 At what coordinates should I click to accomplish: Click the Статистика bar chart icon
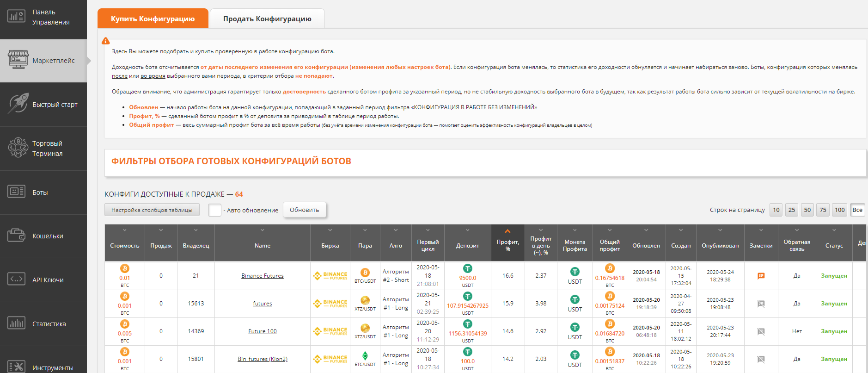tap(17, 323)
